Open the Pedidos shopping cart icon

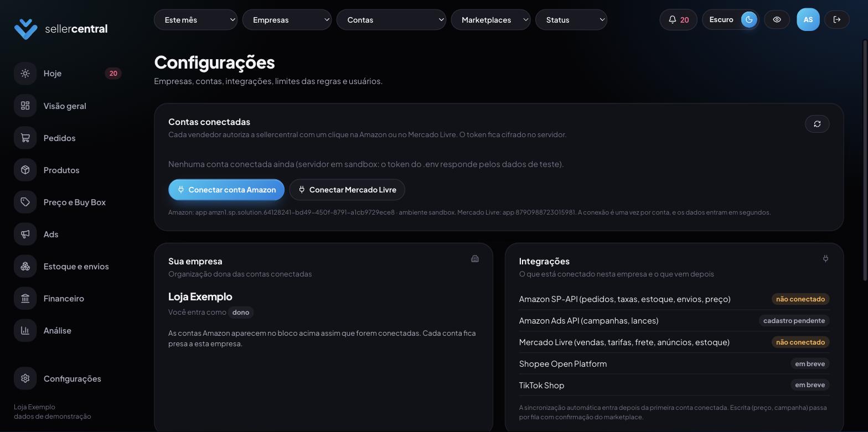(25, 138)
